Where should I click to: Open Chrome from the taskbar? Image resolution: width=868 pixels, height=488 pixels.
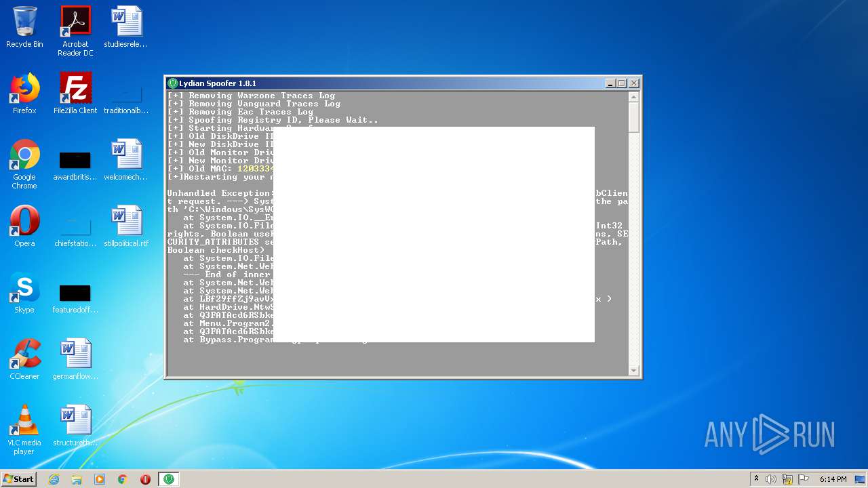point(123,479)
